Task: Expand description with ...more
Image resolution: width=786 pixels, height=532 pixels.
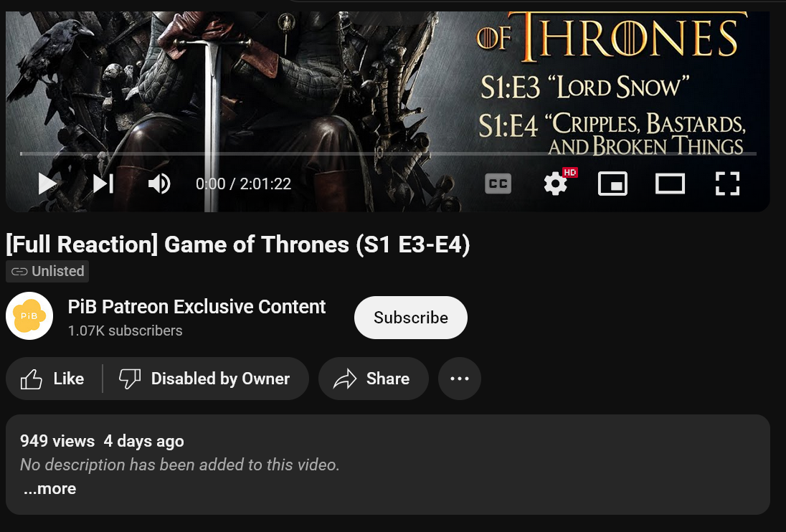Action: [50, 488]
